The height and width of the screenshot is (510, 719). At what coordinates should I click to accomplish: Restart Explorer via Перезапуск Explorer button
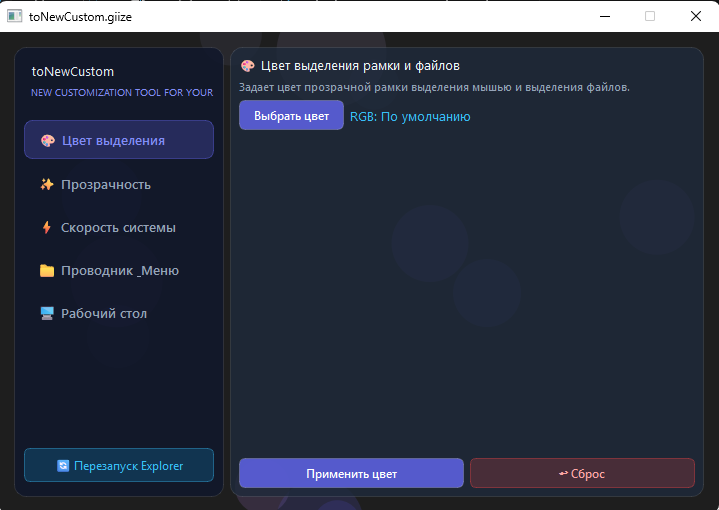click(x=119, y=466)
